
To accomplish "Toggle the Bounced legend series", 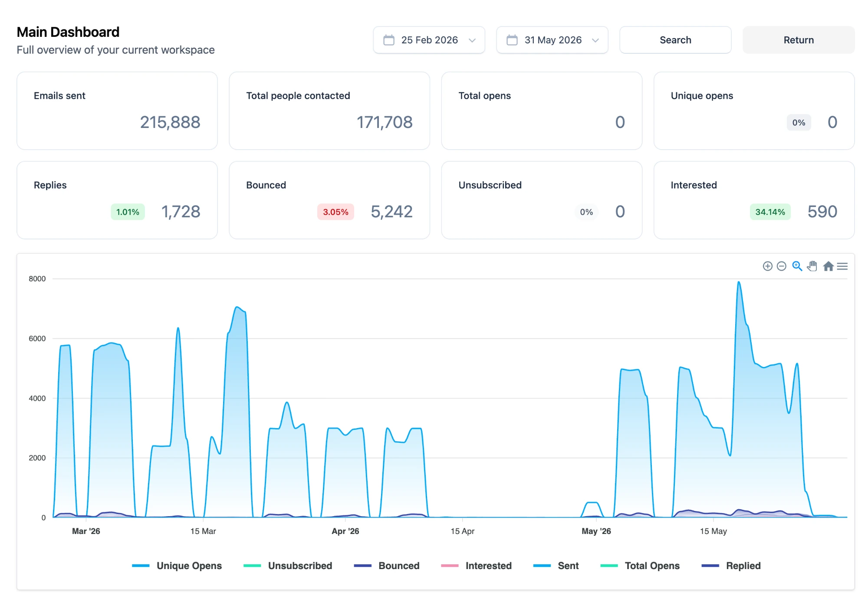I will tap(387, 566).
